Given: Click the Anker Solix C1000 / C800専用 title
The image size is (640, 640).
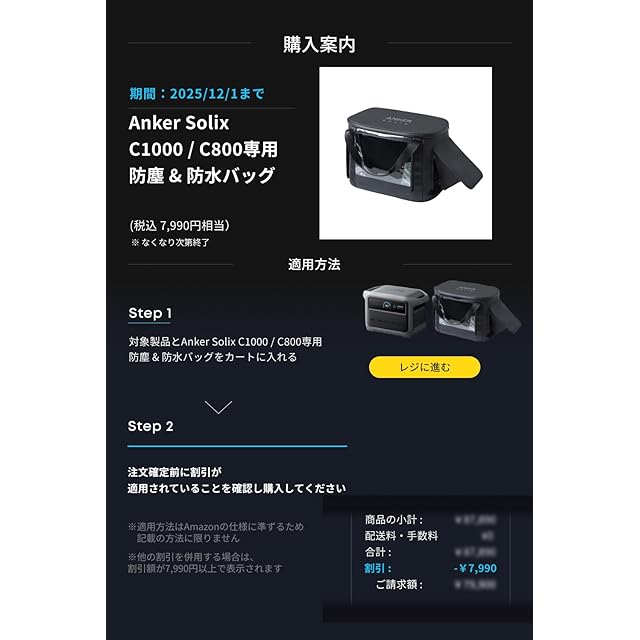Looking at the screenshot, I should pyautogui.click(x=203, y=136).
